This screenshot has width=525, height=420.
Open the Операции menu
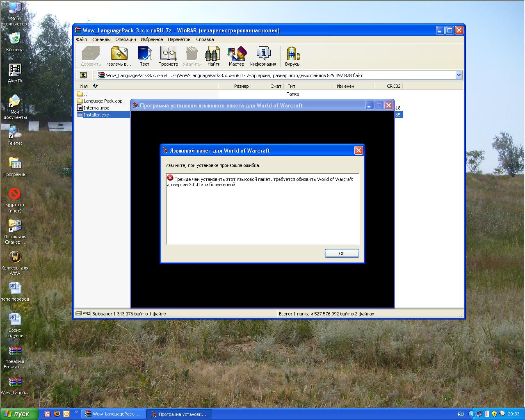click(126, 39)
